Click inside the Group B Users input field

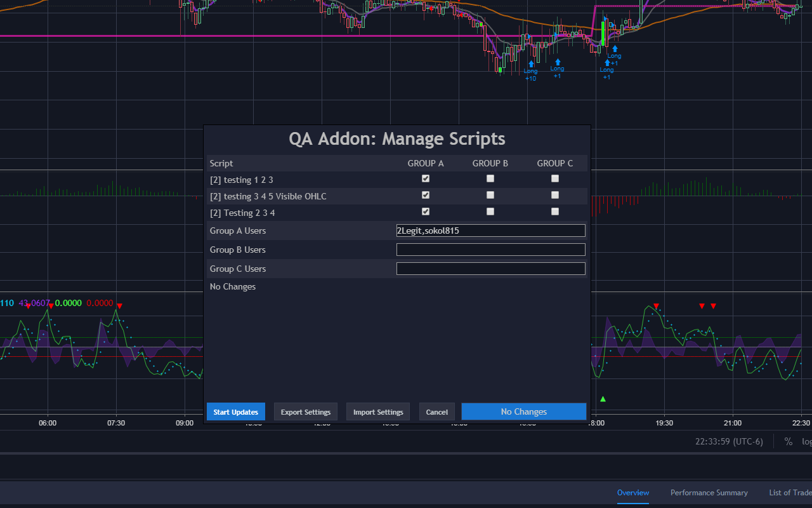tap(490, 249)
